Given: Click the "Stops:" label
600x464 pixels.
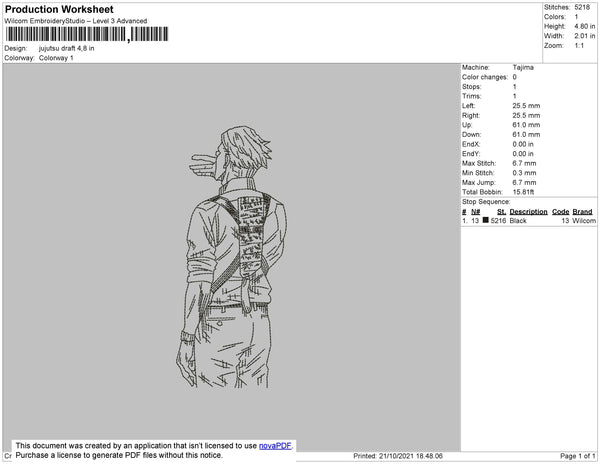Looking at the screenshot, I should tap(471, 86).
